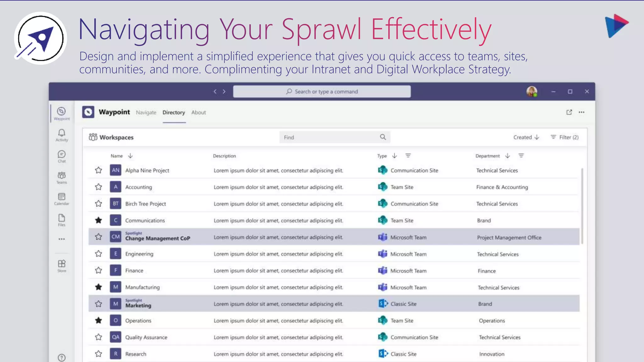Screen dimensions: 644x362
Task: Switch to the About tab
Action: click(198, 112)
